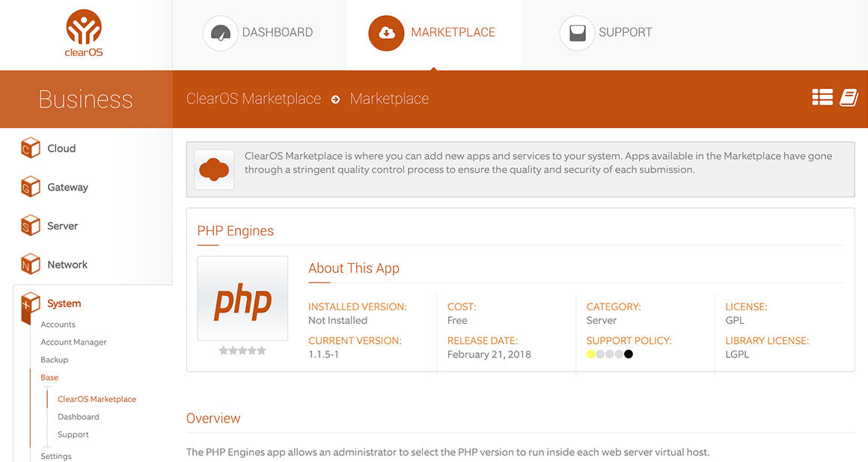Screen dimensions: 868x462
Task: Click the current version 1.1.5-1
Action: point(323,354)
